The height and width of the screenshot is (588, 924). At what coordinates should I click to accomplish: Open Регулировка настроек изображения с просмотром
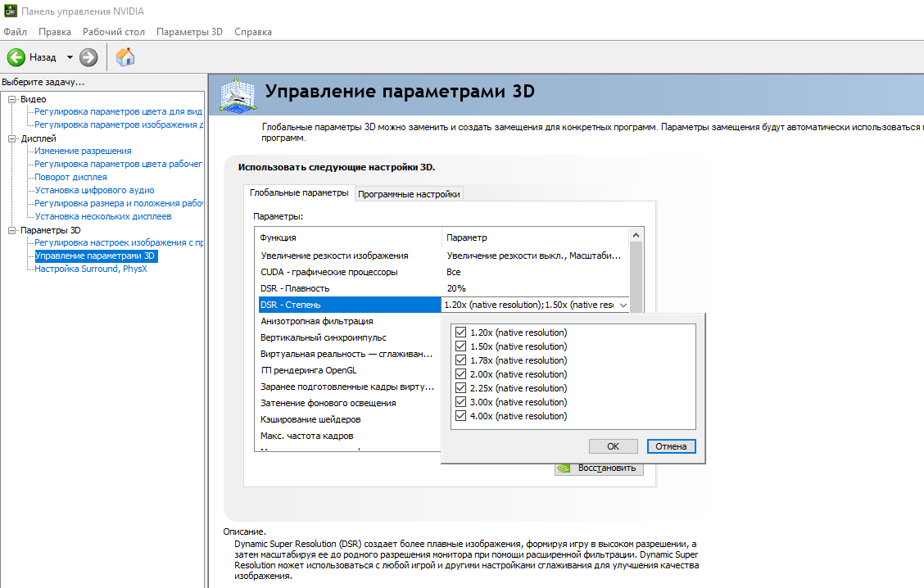click(118, 242)
